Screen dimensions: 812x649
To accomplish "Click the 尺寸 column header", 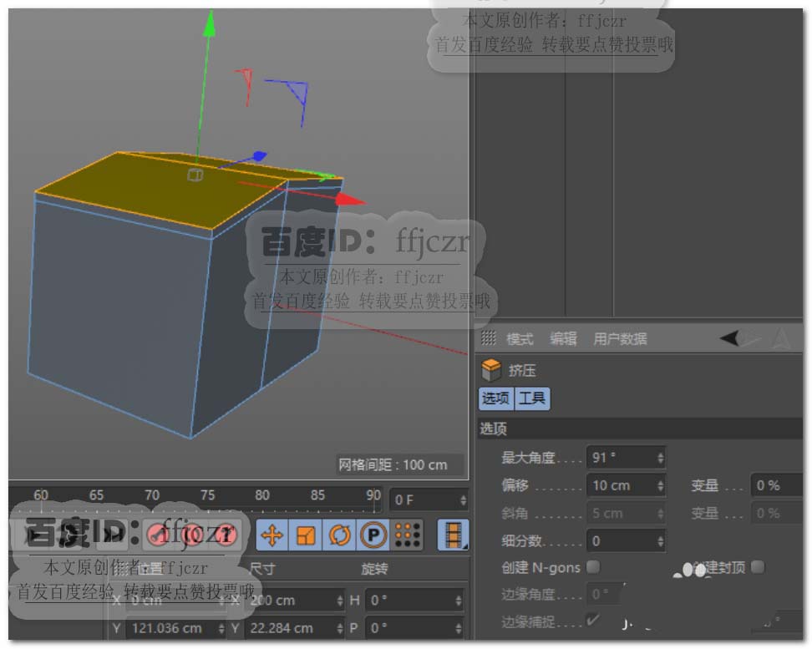I will tap(262, 569).
